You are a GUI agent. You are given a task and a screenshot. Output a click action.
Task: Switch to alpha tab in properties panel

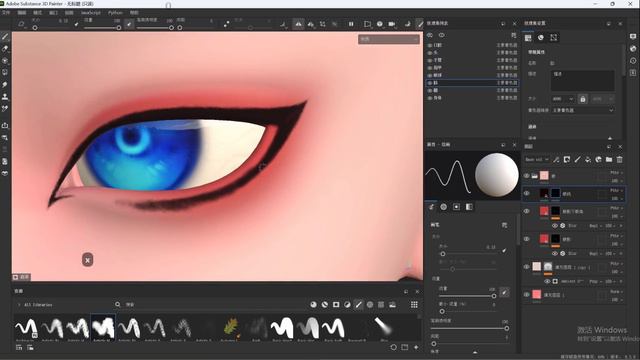click(444, 207)
